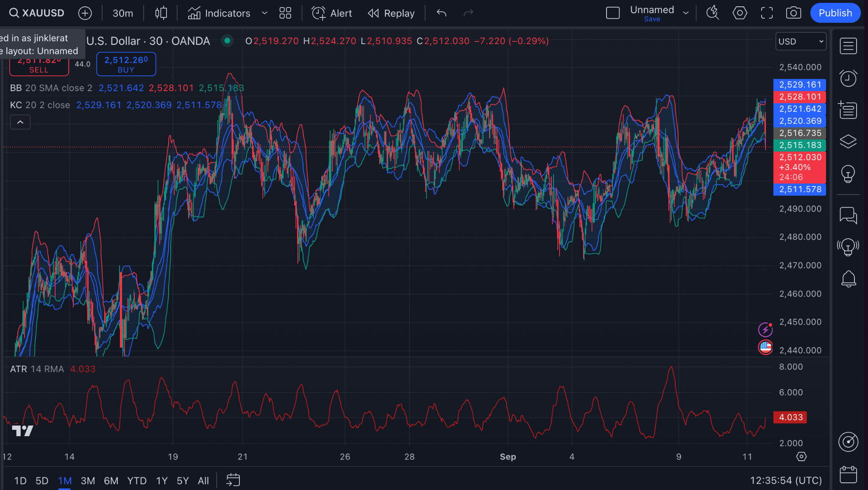
Task: Open notifications bell icon in sidebar
Action: point(848,279)
